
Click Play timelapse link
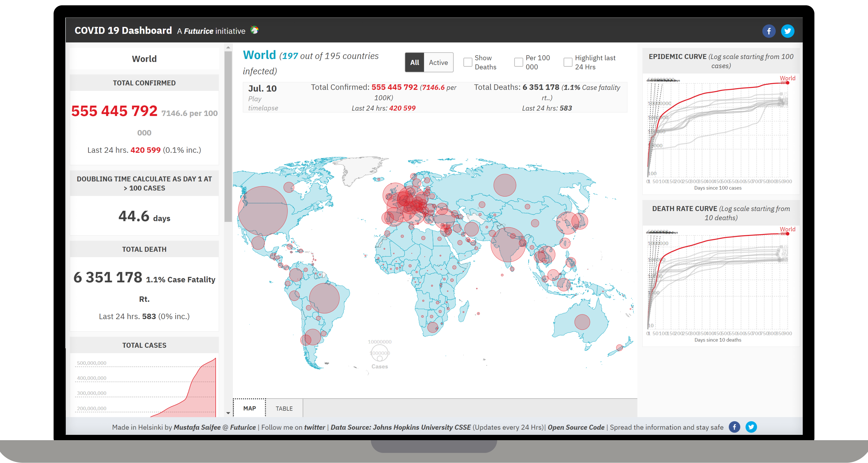click(x=263, y=104)
